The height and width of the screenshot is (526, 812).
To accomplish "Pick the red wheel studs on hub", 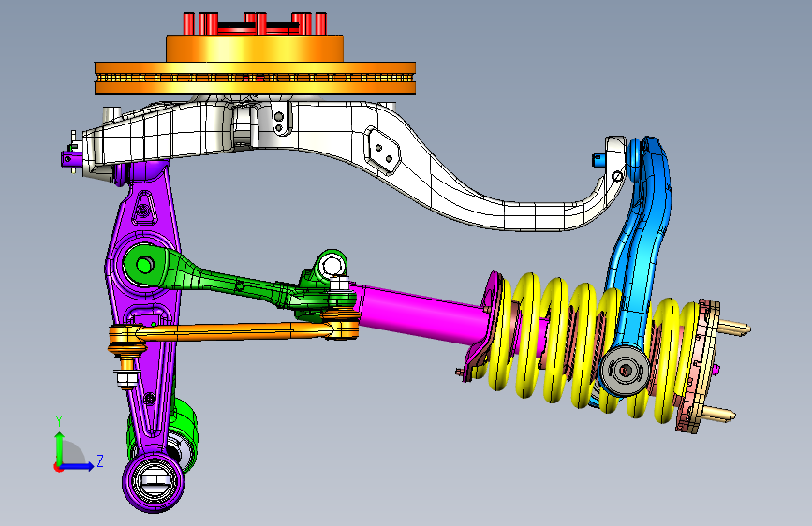I will click(x=255, y=23).
